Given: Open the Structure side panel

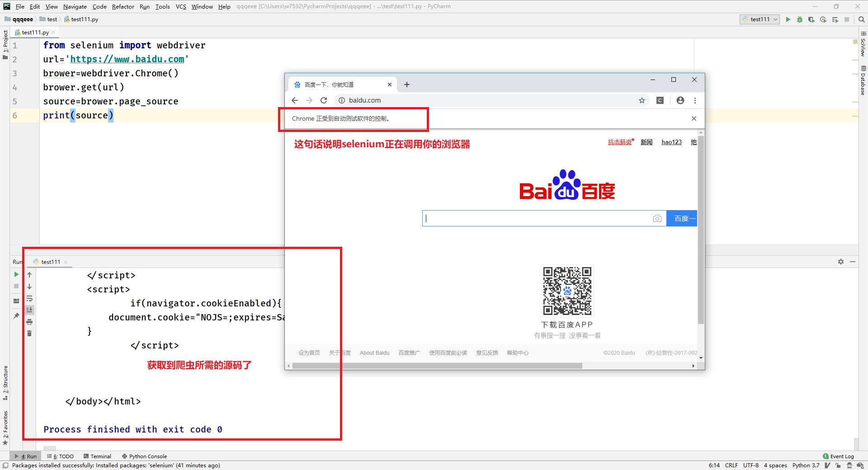Looking at the screenshot, I should point(5,382).
